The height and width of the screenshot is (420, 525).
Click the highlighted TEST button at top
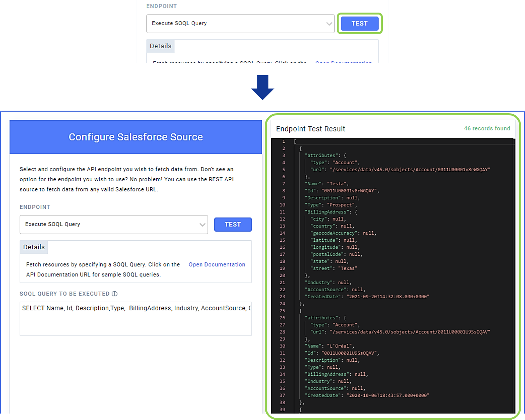pos(360,24)
